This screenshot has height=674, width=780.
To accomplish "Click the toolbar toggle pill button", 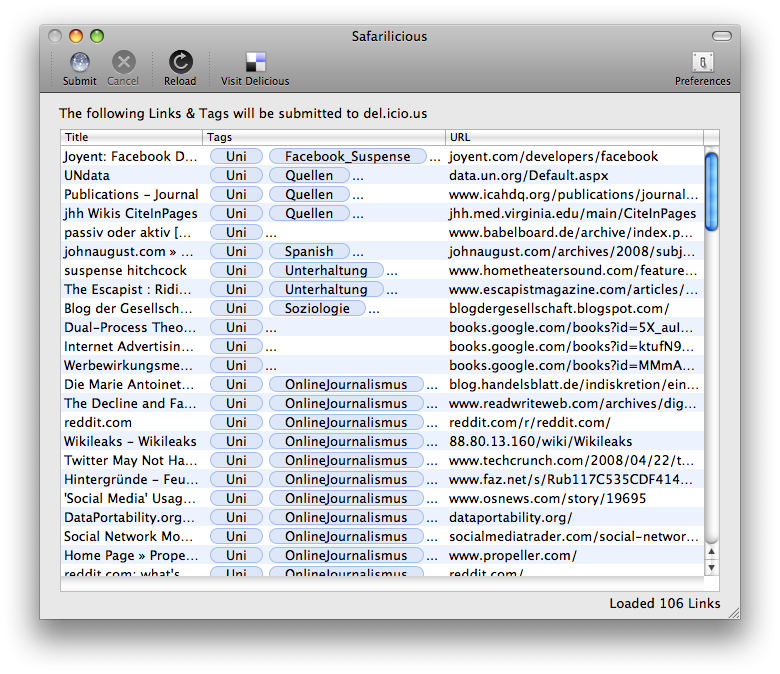I will tap(721, 36).
